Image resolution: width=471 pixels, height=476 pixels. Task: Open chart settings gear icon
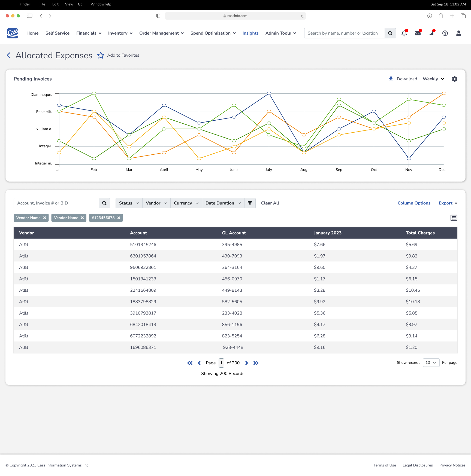coord(454,79)
